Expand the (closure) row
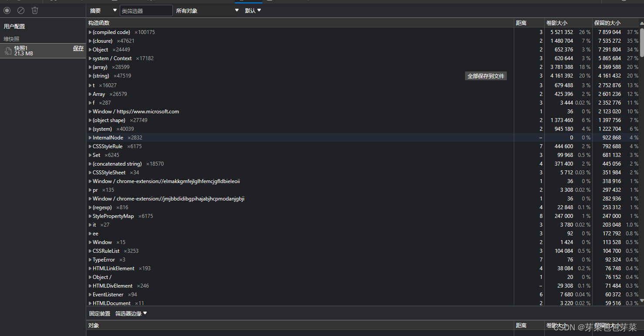 (x=90, y=41)
